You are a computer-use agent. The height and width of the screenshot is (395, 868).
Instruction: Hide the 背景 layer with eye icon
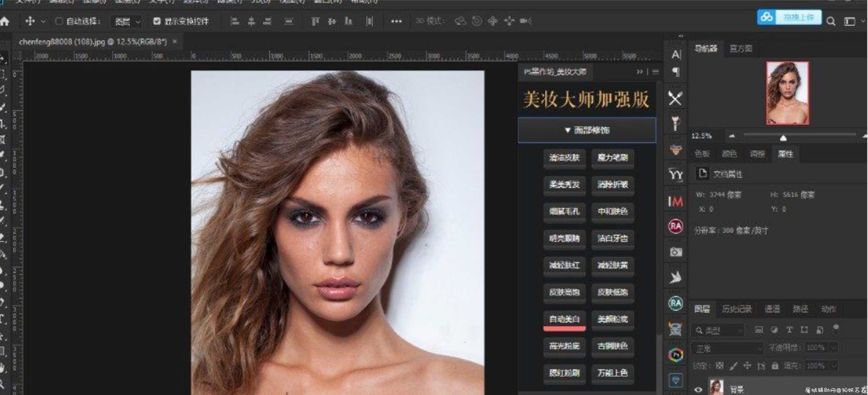tap(698, 390)
